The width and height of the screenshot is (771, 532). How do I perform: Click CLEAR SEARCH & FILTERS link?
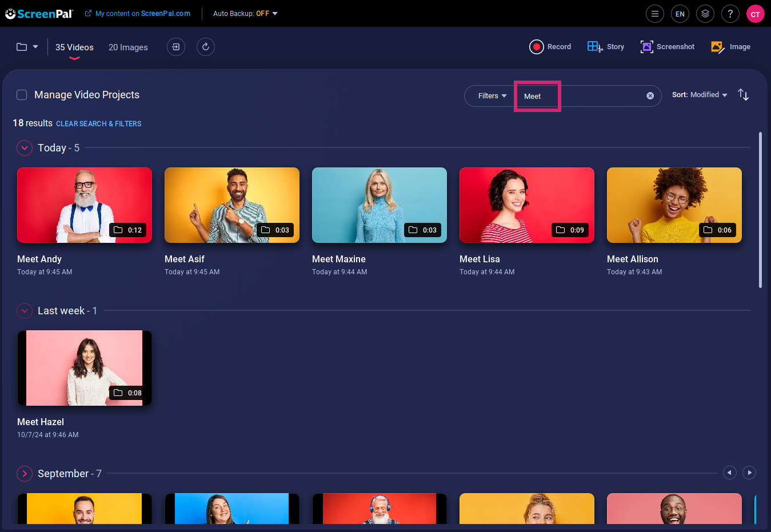[98, 123]
